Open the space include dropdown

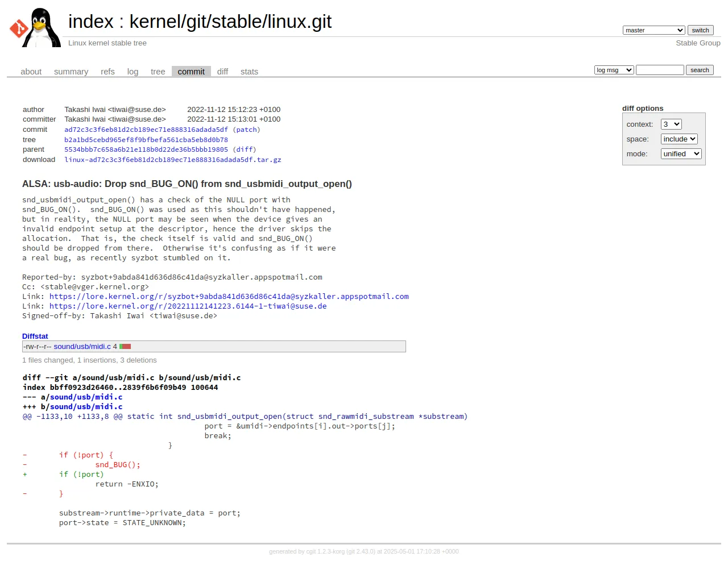679,139
